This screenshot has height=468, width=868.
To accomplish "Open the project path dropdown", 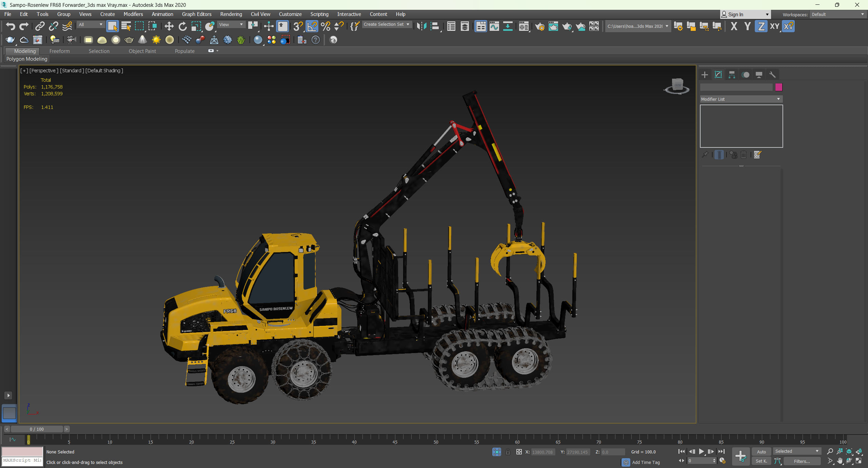I will click(638, 26).
